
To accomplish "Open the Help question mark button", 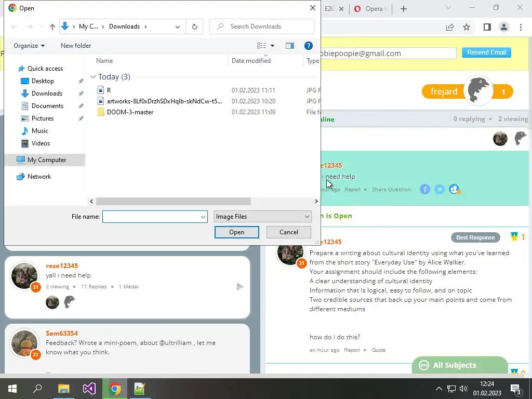I will 309,46.
